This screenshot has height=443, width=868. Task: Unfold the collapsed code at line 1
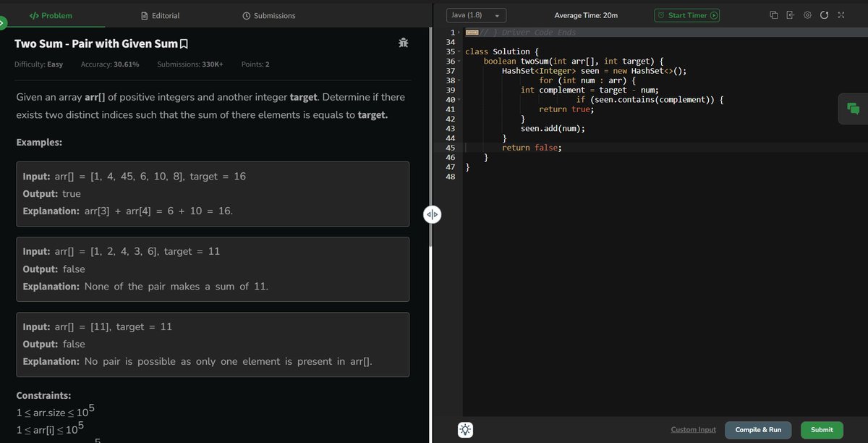click(x=459, y=33)
